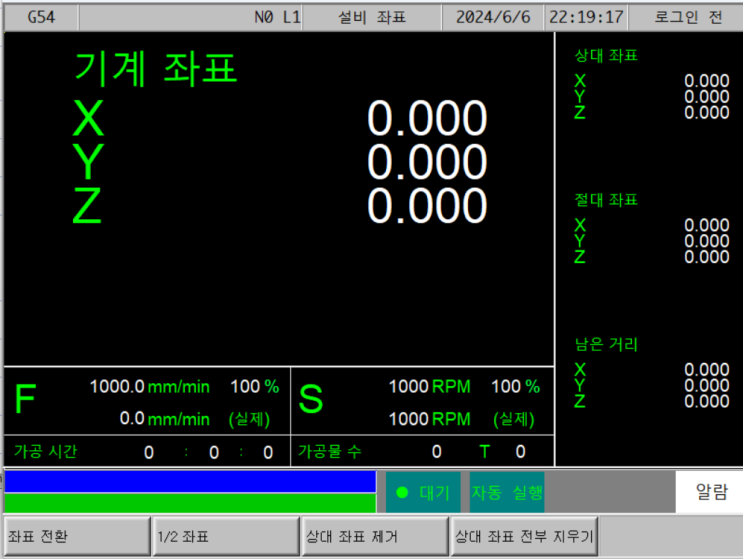
Task: Click the time 22:19:17
Action: pyautogui.click(x=586, y=18)
